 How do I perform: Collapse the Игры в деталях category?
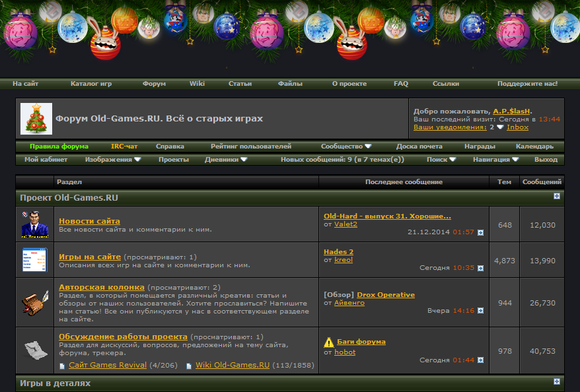tap(557, 381)
